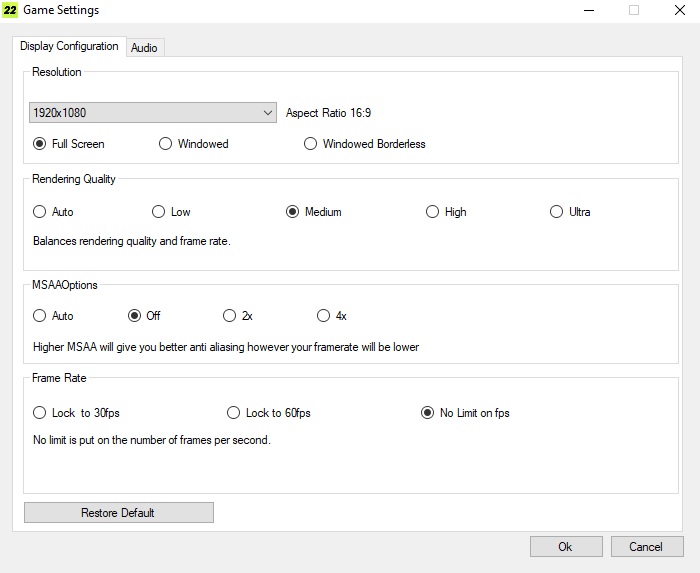The width and height of the screenshot is (700, 573).
Task: Click the green 22 app icon
Action: (x=11, y=10)
